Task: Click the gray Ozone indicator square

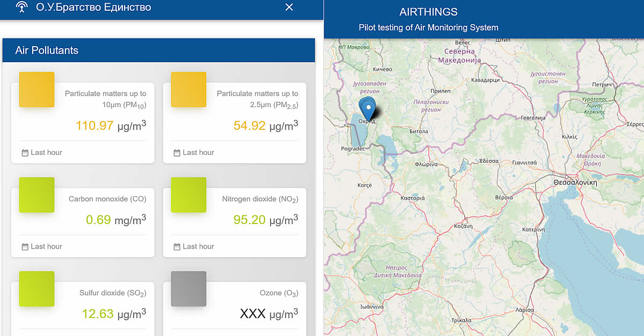Action: [188, 289]
